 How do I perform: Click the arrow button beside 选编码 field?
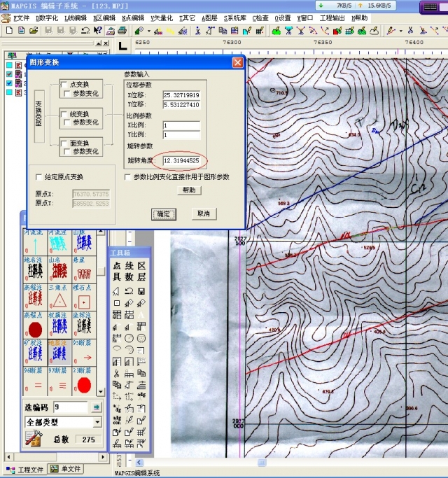point(97,407)
